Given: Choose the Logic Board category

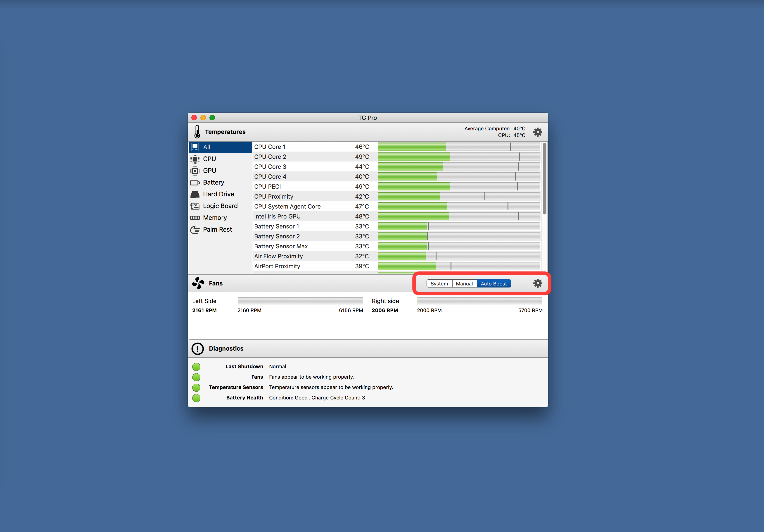Looking at the screenshot, I should [x=220, y=206].
